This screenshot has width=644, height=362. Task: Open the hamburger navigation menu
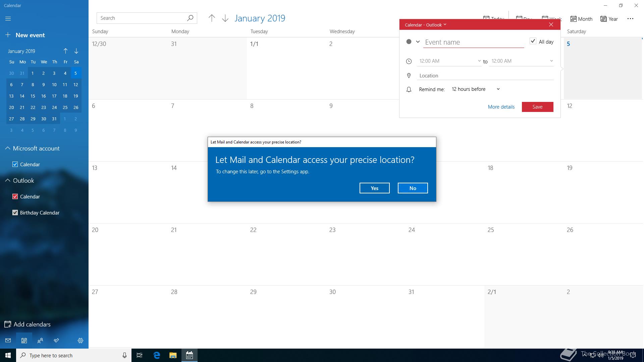tap(8, 19)
